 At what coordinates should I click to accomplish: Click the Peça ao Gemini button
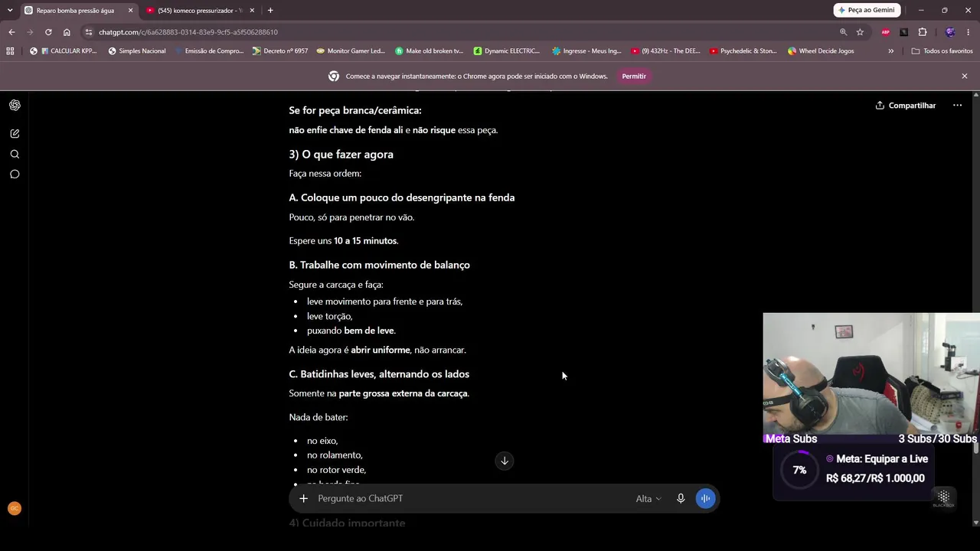[x=867, y=11]
